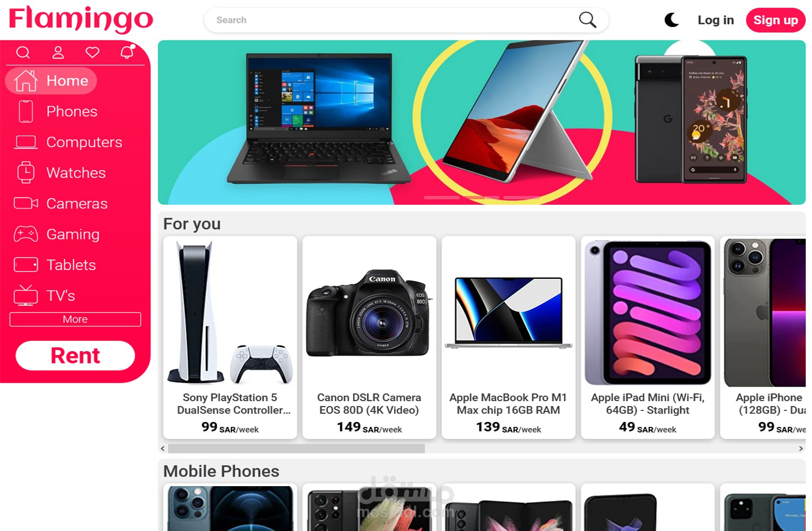Expand categories with the More button
812x531 pixels.
click(75, 319)
